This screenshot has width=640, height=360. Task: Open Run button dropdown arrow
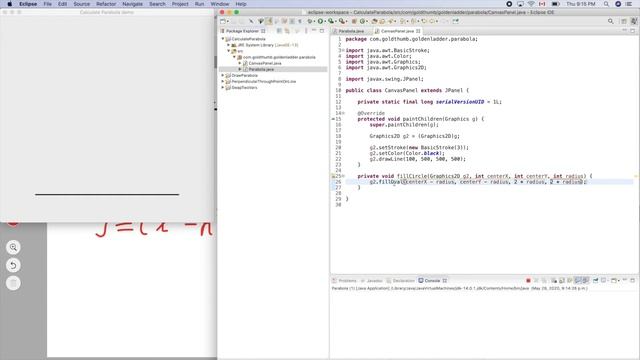pyautogui.click(x=325, y=22)
